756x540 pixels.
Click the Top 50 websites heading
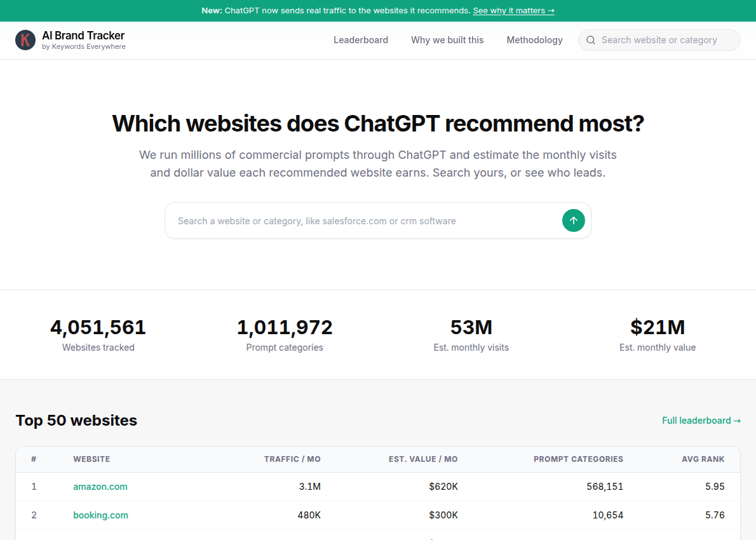[x=76, y=421]
